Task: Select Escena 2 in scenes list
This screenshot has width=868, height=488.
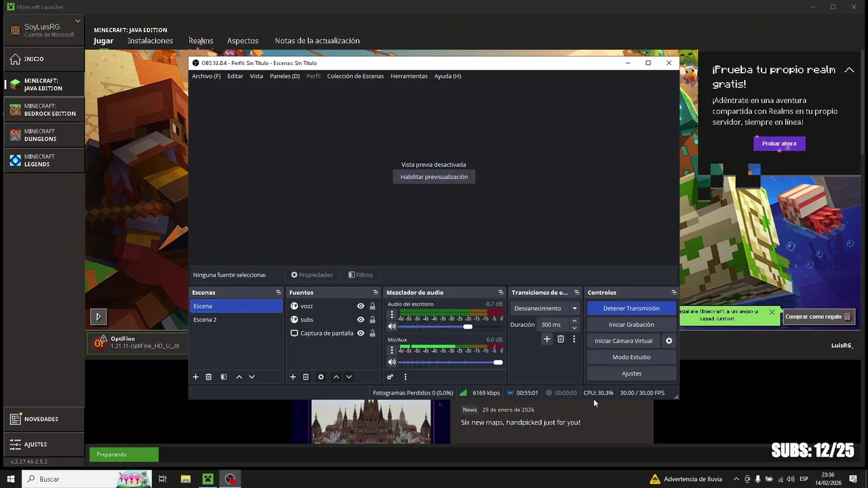Action: pos(236,319)
